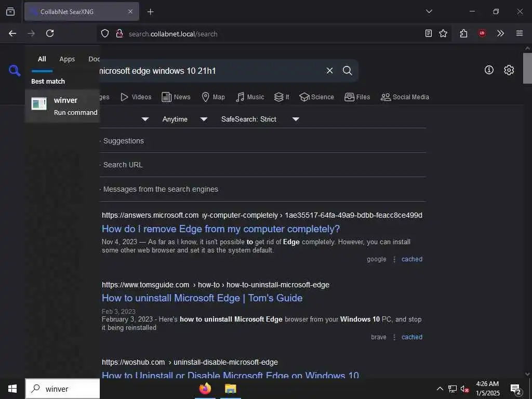Image resolution: width=532 pixels, height=399 pixels.
Task: Open Firefox from the taskbar
Action: (x=205, y=389)
